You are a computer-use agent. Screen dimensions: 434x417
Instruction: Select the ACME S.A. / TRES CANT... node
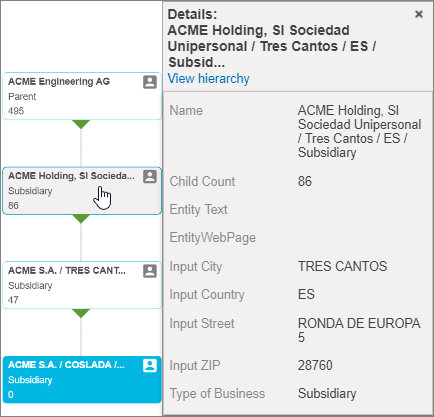(82, 285)
